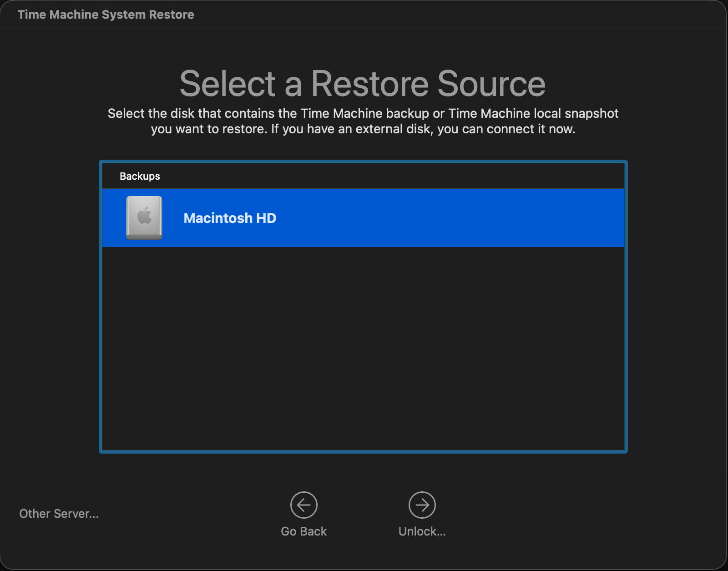This screenshot has height=571, width=728.
Task: Click the Go Back left-arrow circle icon
Action: point(303,505)
